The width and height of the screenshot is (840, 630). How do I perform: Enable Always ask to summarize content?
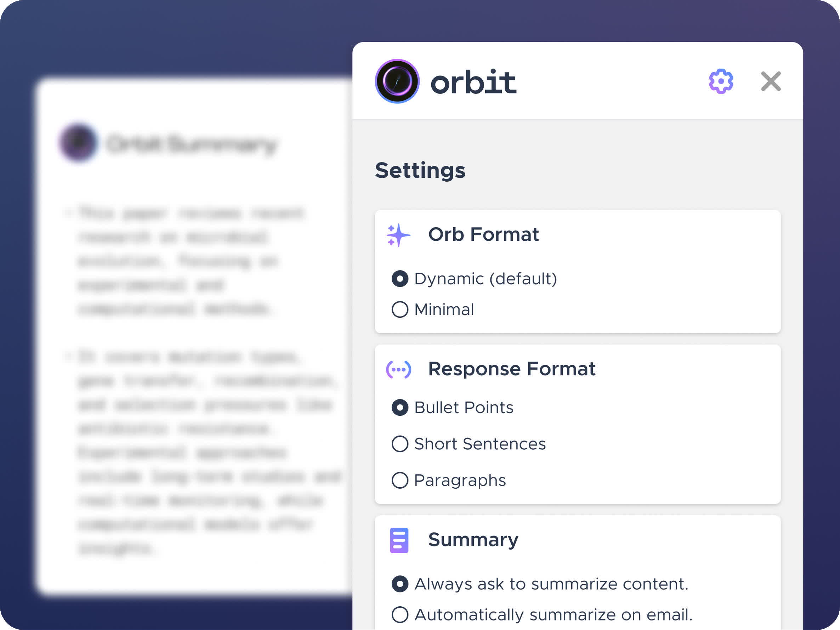[x=400, y=584]
